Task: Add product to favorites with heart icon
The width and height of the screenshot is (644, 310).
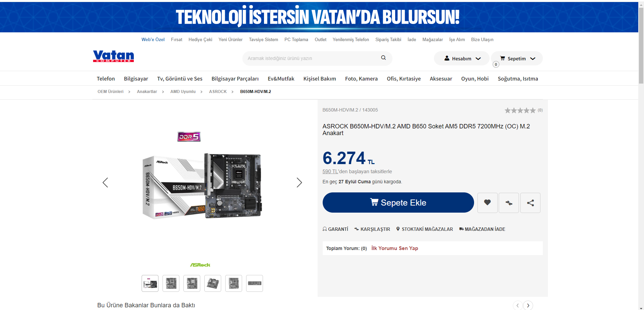Action: pos(487,203)
